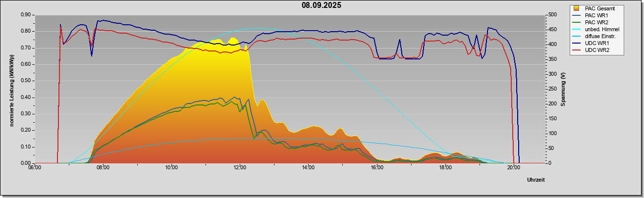This screenshot has height=198, width=644.
Task: Click the 08:00 time tick label
Action: pyautogui.click(x=103, y=168)
